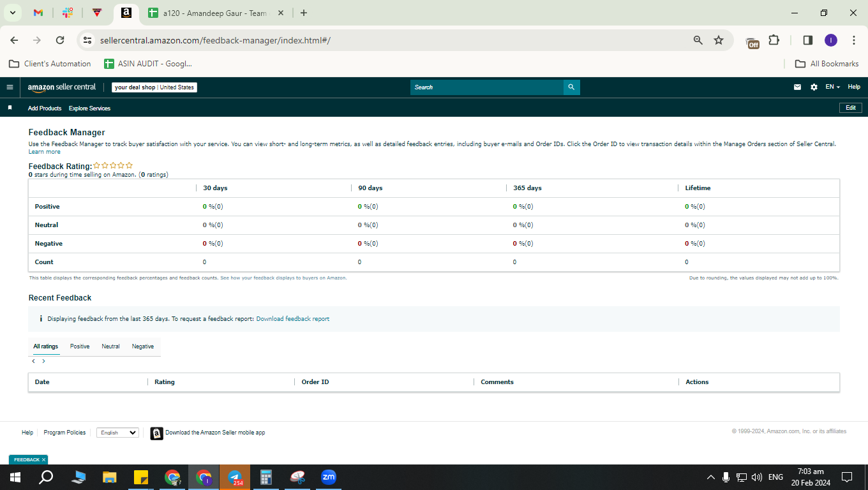Close the a120 - Amandeep Gaur tab
The width and height of the screenshot is (868, 490).
[281, 13]
